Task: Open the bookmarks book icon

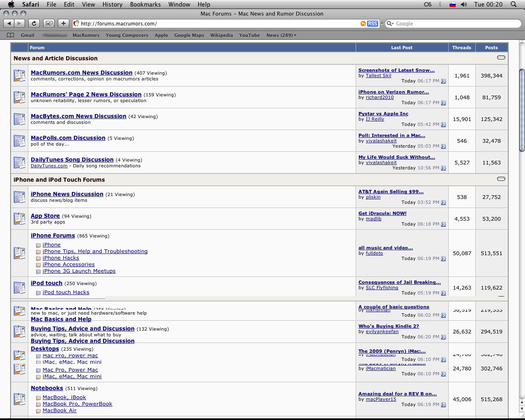Action: coord(11,35)
